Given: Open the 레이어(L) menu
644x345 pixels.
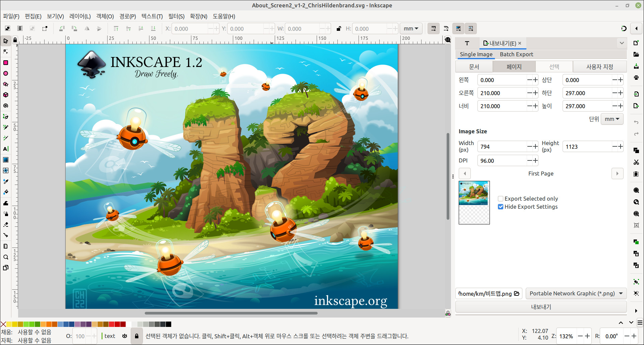Looking at the screenshot, I should point(80,16).
